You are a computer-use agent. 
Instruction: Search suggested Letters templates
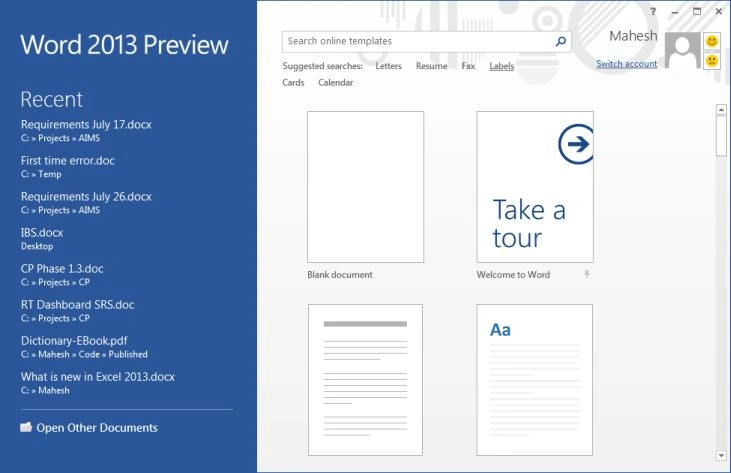[388, 66]
